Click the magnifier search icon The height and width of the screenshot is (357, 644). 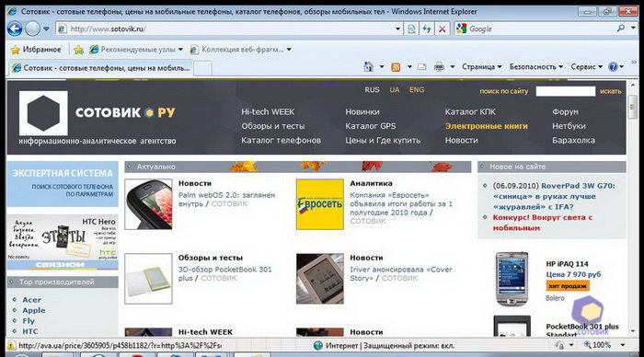pos(621,29)
